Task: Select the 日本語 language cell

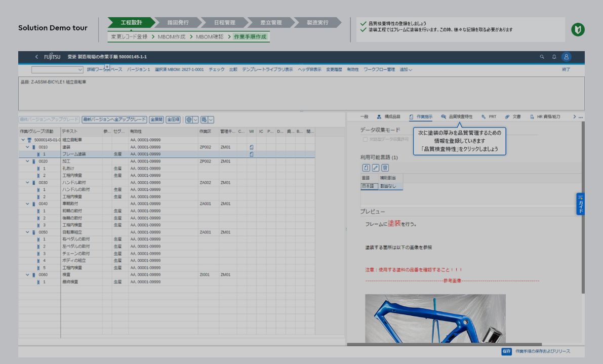Action: point(369,186)
